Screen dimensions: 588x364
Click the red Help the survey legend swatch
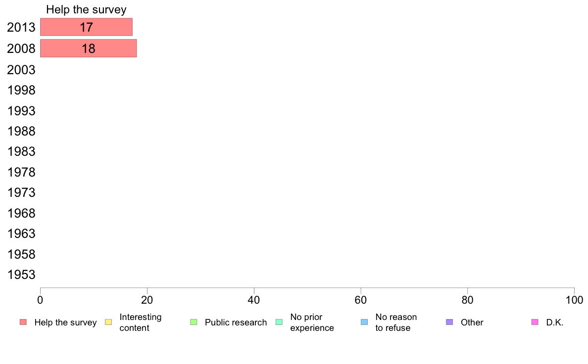click(23, 322)
